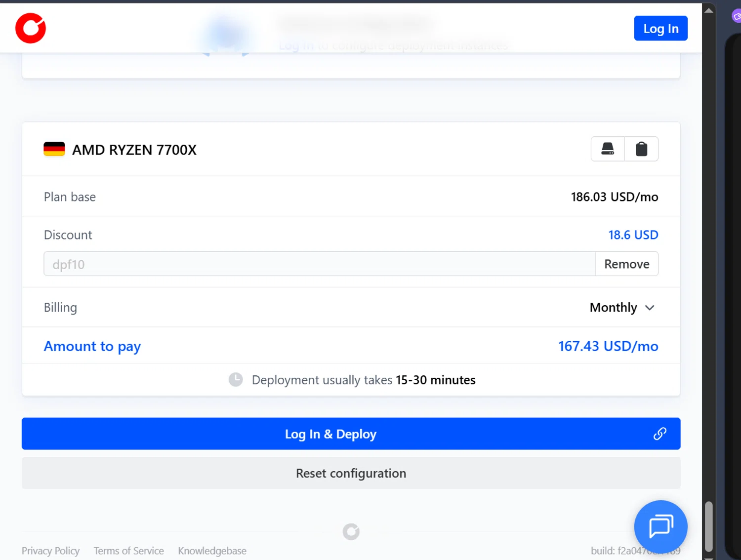The width and height of the screenshot is (741, 560).
Task: Click the grey footer logo icon
Action: click(x=351, y=532)
